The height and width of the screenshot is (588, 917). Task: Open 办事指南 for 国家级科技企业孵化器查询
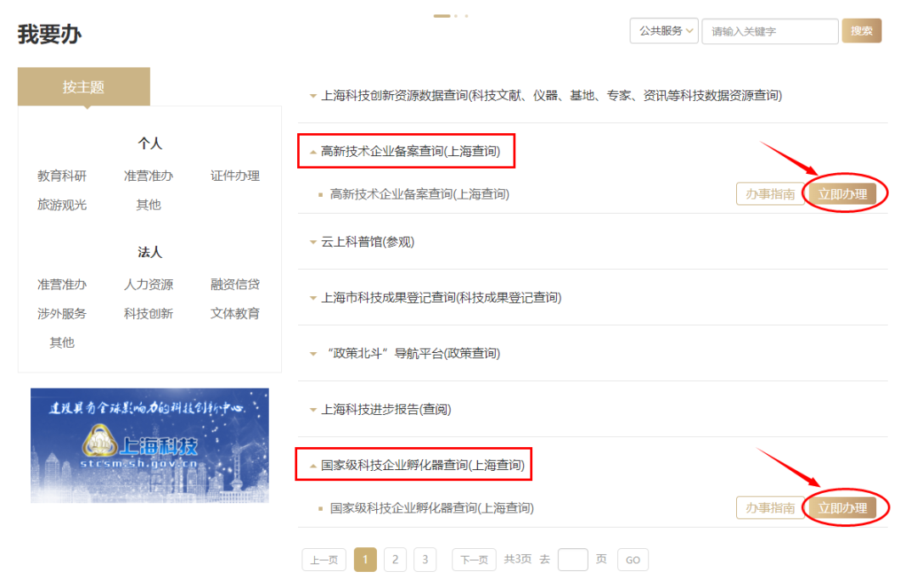(x=769, y=508)
